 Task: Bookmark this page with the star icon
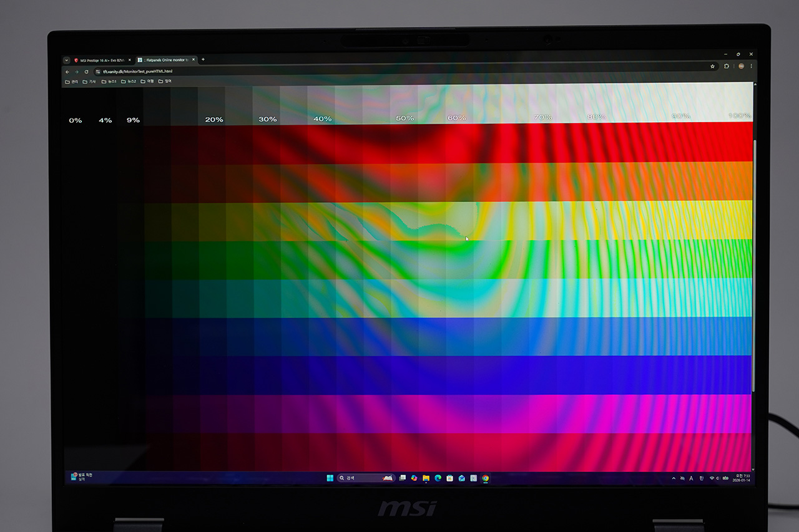pos(712,66)
